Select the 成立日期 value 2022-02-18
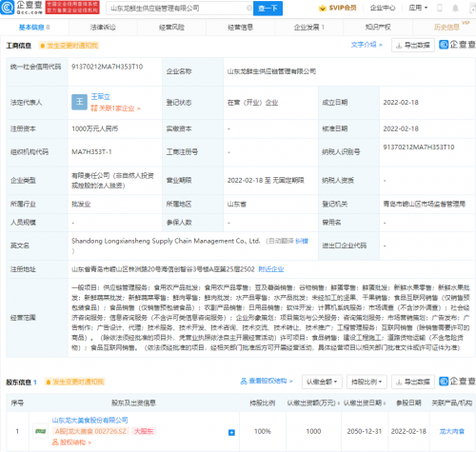Screen dimensions: 476x452 tap(401, 103)
